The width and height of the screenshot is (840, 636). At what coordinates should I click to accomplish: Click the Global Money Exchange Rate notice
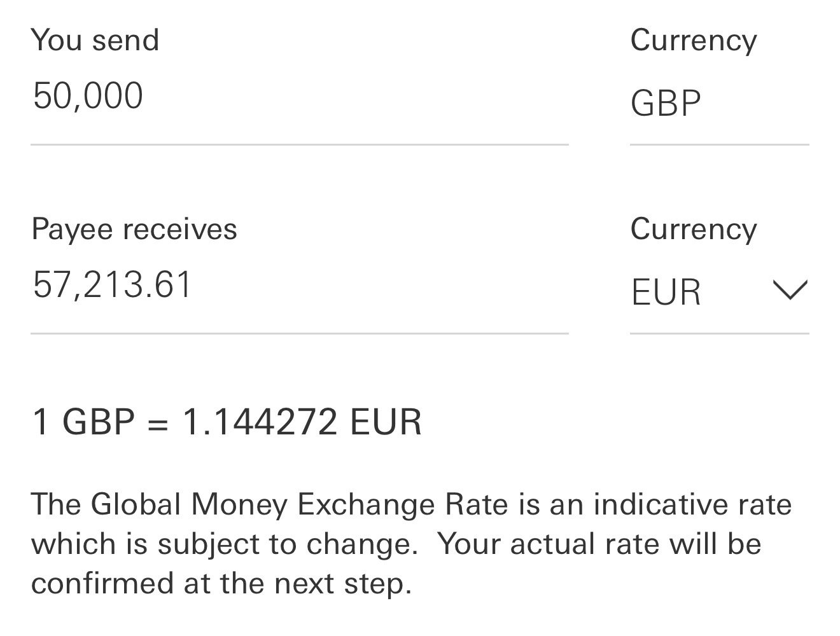pos(411,544)
